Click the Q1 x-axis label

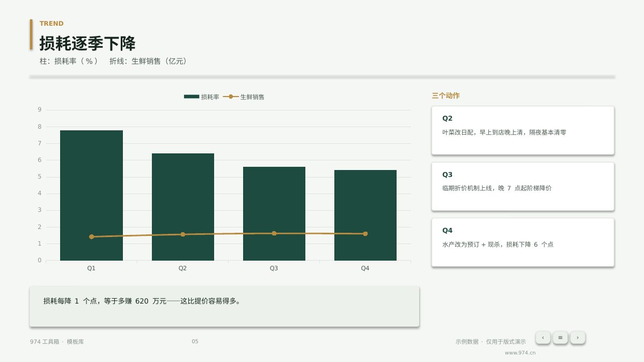[x=91, y=268]
